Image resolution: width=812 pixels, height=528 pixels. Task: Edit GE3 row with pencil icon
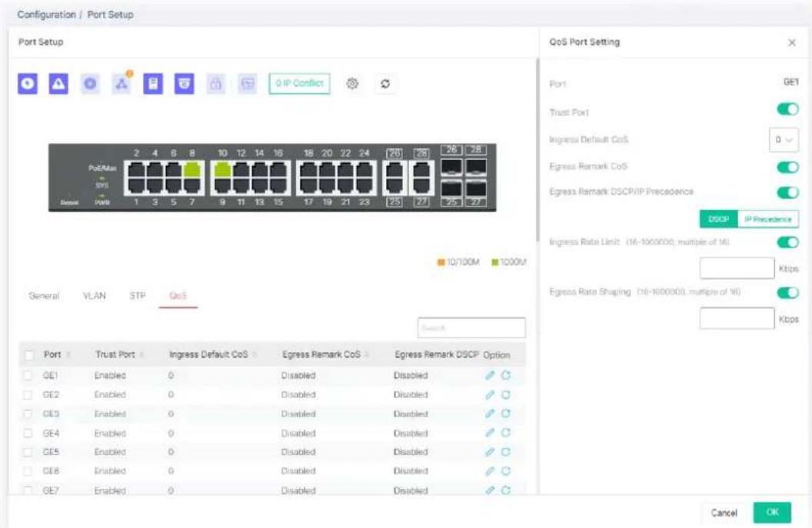pos(490,413)
